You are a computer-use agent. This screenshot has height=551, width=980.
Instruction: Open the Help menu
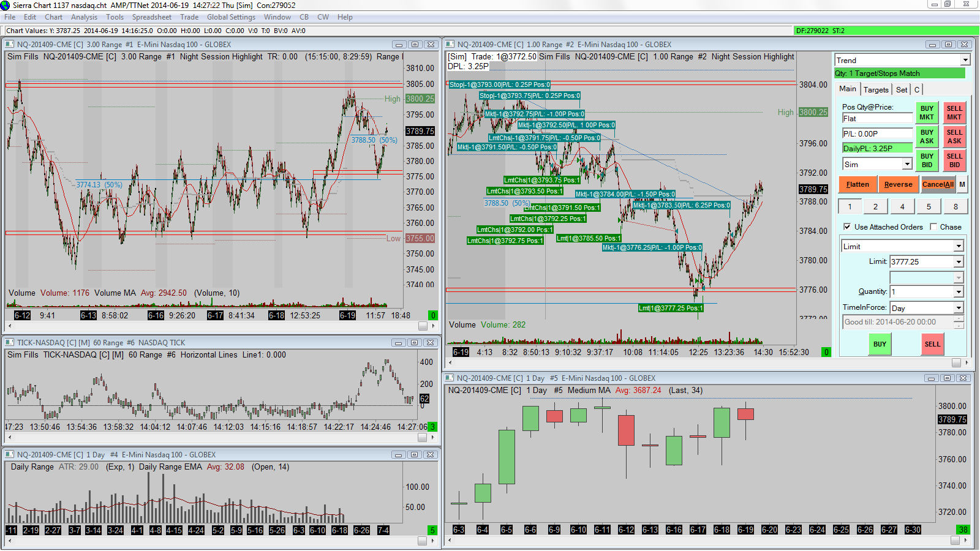[x=345, y=17]
